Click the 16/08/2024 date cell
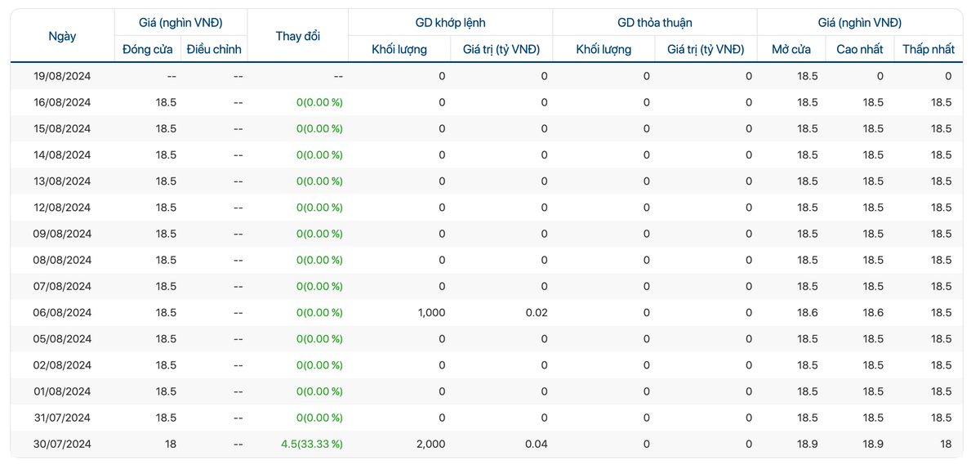This screenshot has width=980, height=465. (62, 102)
